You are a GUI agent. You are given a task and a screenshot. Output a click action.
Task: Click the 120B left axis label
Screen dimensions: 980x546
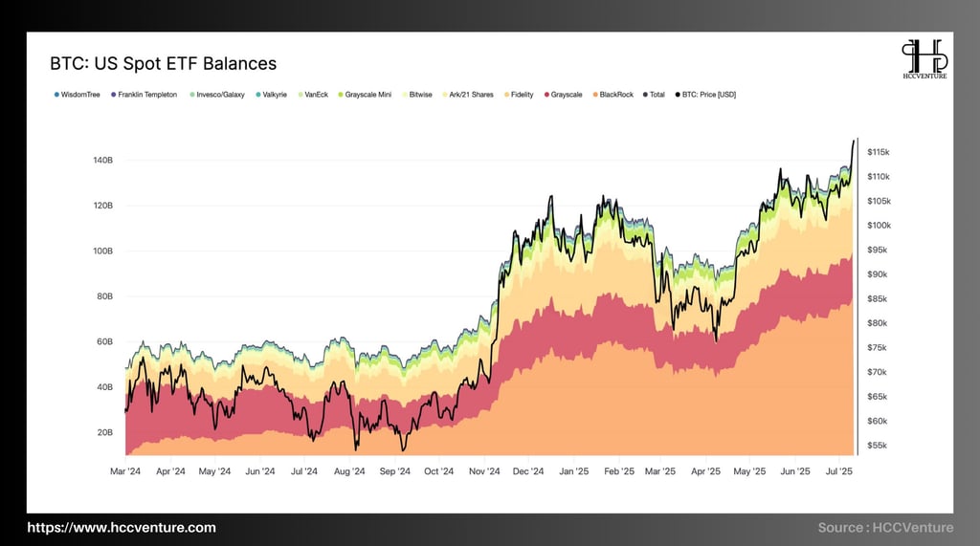[x=103, y=206]
